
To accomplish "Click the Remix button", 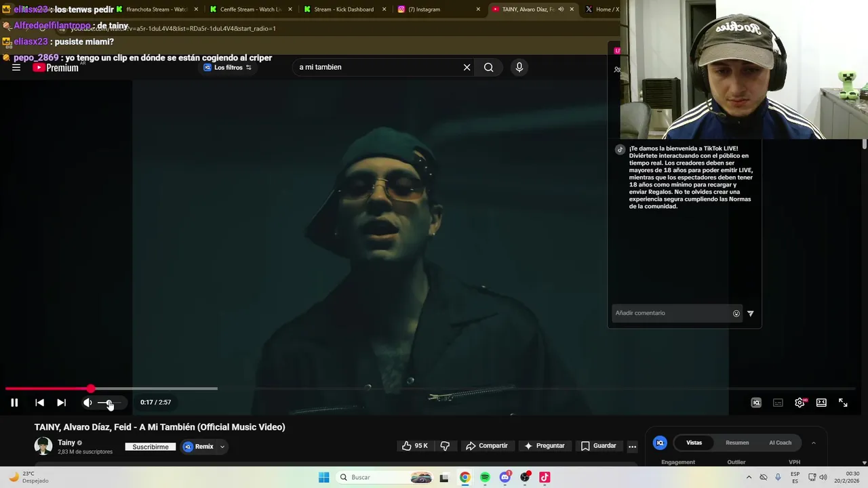I will tap(198, 447).
